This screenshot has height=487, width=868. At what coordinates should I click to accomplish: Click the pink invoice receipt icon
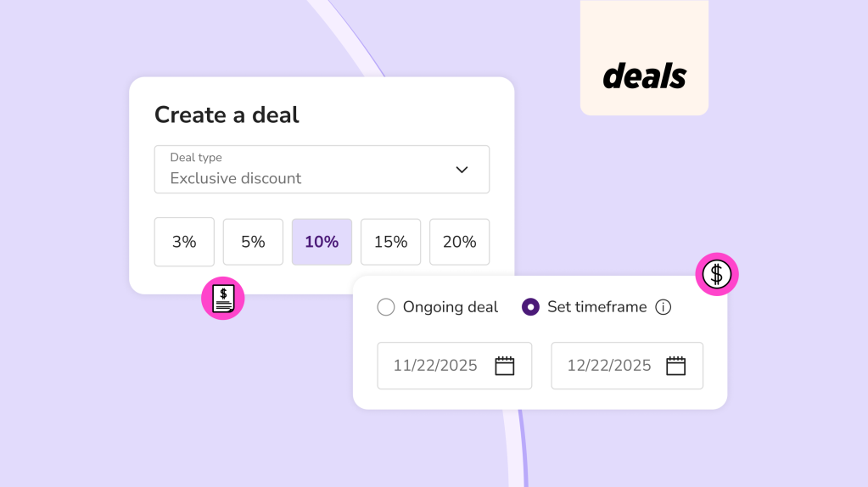point(223,299)
